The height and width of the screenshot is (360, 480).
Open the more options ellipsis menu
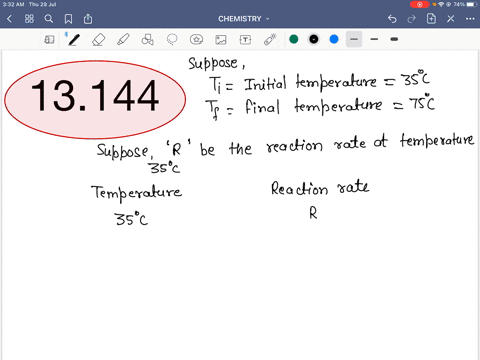[470, 19]
